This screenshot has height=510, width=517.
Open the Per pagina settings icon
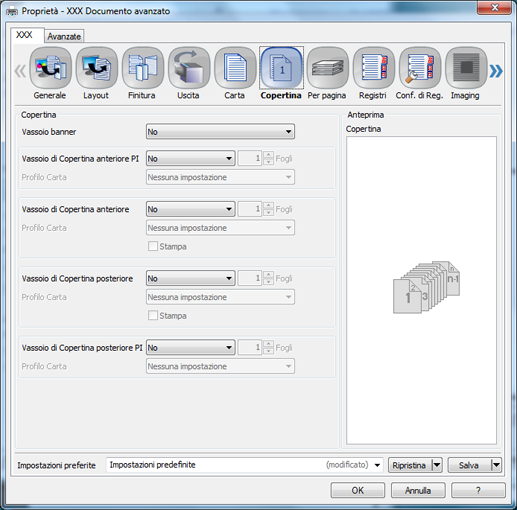tap(327, 68)
